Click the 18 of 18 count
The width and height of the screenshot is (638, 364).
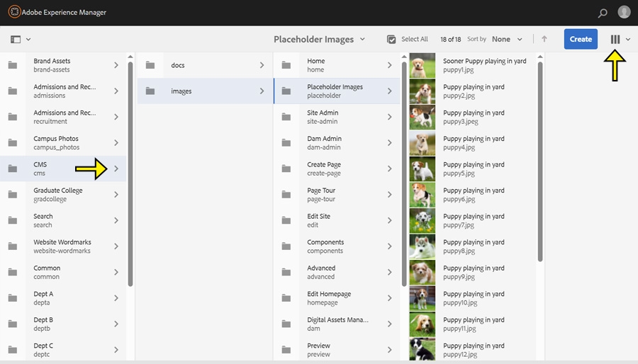point(450,40)
